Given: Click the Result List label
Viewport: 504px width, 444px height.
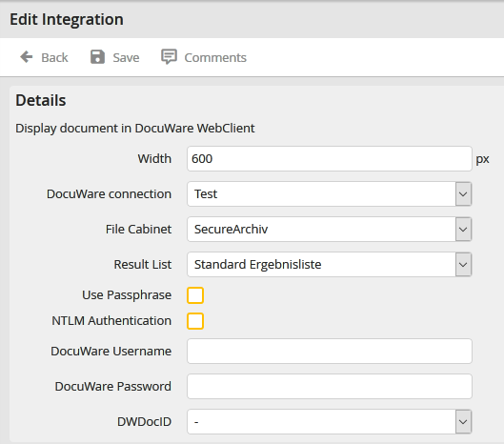Looking at the screenshot, I should tap(143, 264).
